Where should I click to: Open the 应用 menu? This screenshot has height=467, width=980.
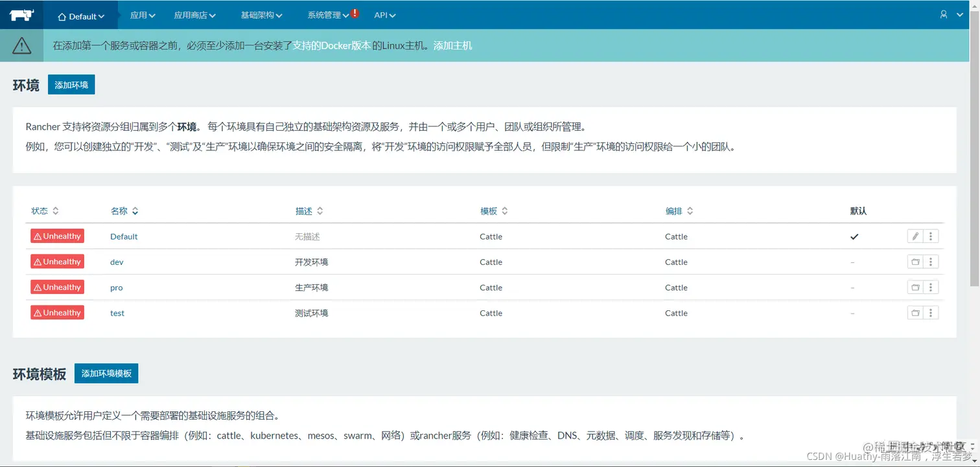tap(143, 15)
